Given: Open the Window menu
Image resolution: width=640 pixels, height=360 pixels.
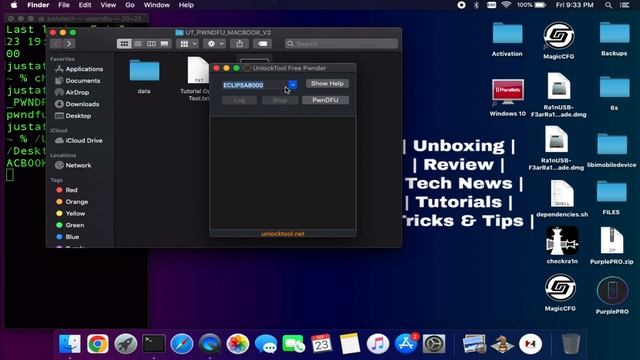Looking at the screenshot, I should pos(157,5).
